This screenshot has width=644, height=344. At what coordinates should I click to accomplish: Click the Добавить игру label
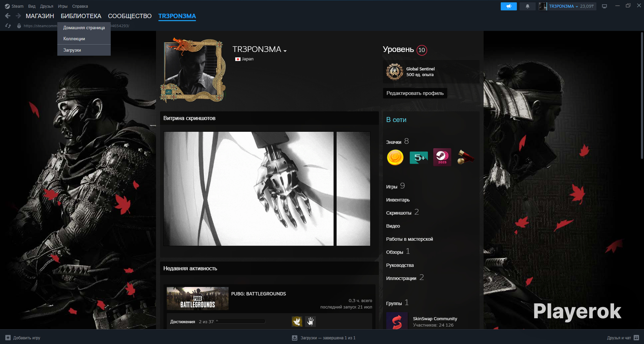pos(27,338)
